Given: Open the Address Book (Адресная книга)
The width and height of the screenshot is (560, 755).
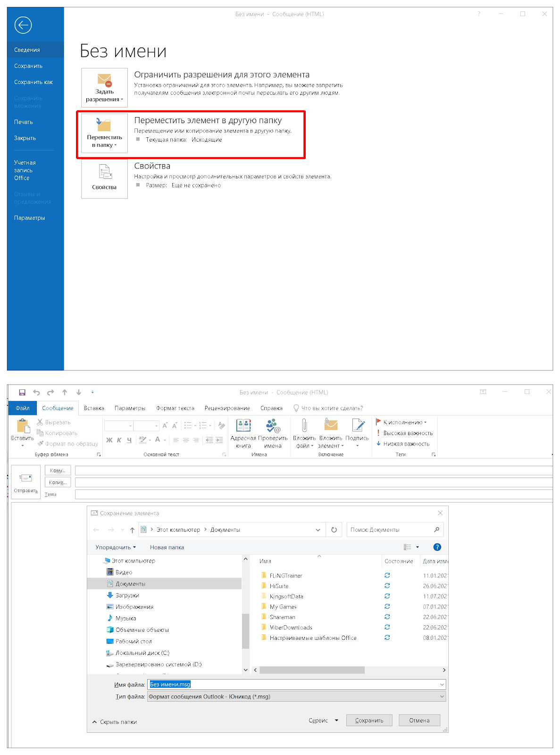Looking at the screenshot, I should pos(243,433).
